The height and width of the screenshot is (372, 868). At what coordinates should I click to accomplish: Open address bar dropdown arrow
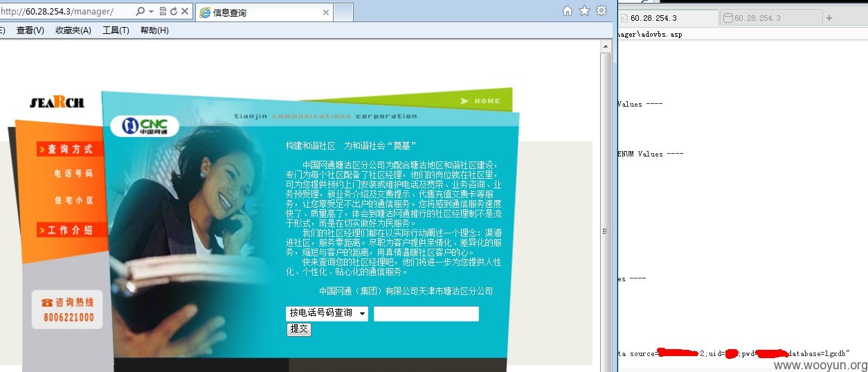pyautogui.click(x=151, y=12)
